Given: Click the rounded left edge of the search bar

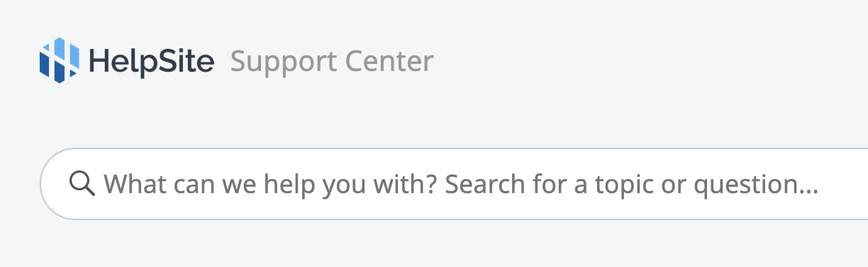Looking at the screenshot, I should pyautogui.click(x=53, y=184).
